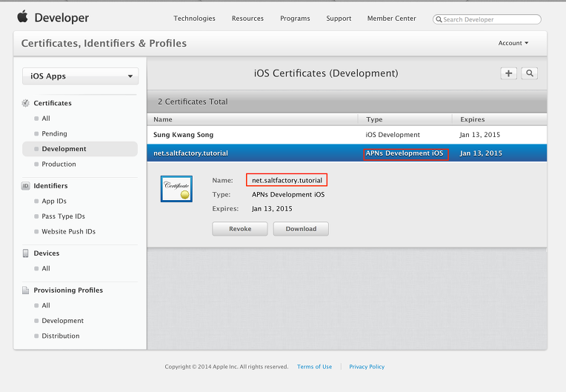
Task: Click the Developer title text
Action: pyautogui.click(x=61, y=18)
